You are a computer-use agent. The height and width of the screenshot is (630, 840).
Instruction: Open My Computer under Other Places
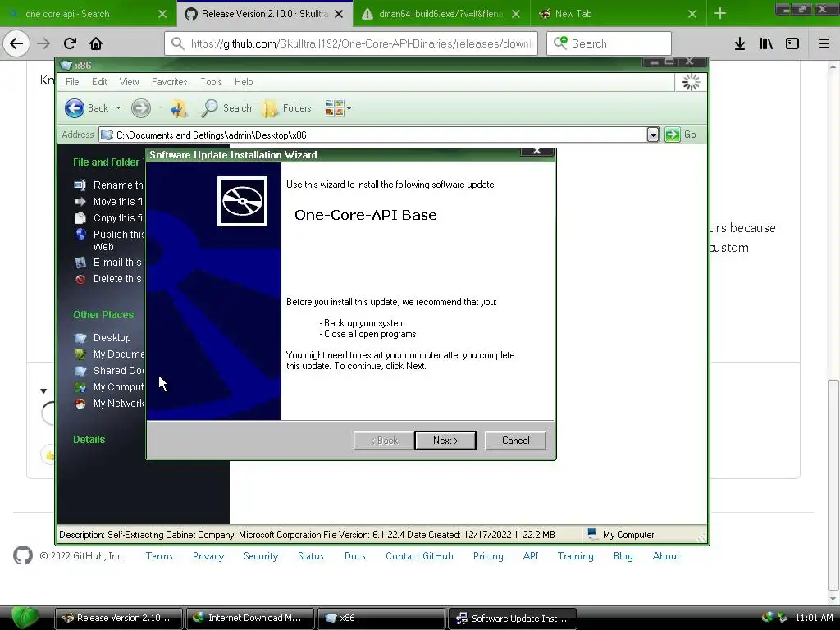coord(109,387)
